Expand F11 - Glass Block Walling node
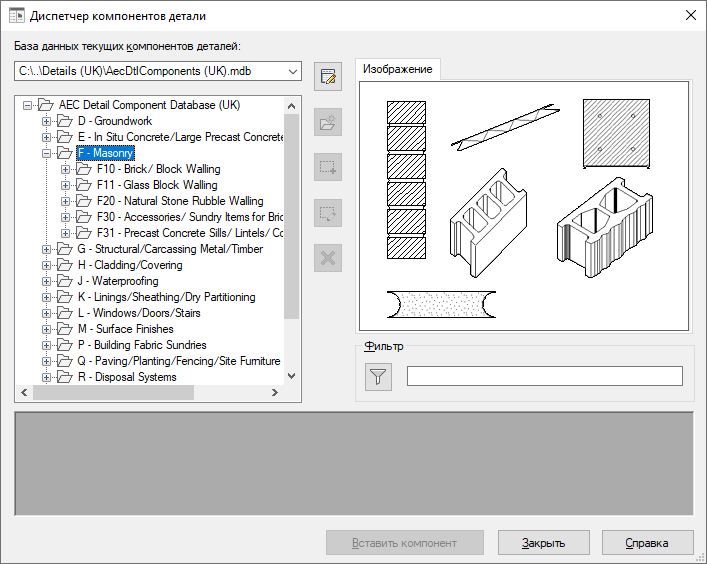 (65, 185)
